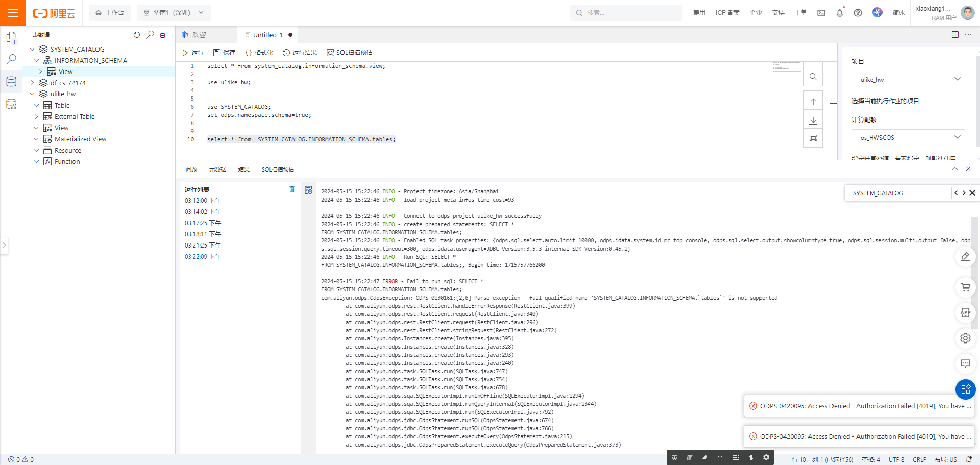Toggle the Materialized View node
The height and width of the screenshot is (465, 980).
click(x=36, y=139)
